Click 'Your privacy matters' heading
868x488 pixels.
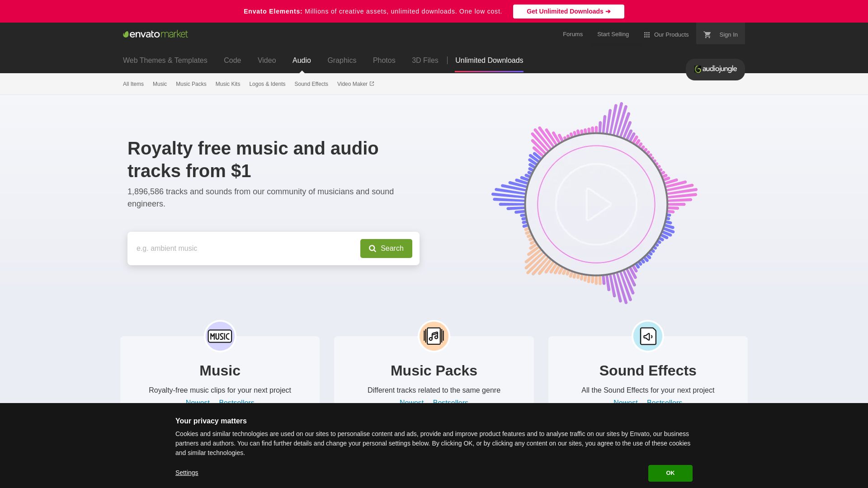tap(211, 421)
